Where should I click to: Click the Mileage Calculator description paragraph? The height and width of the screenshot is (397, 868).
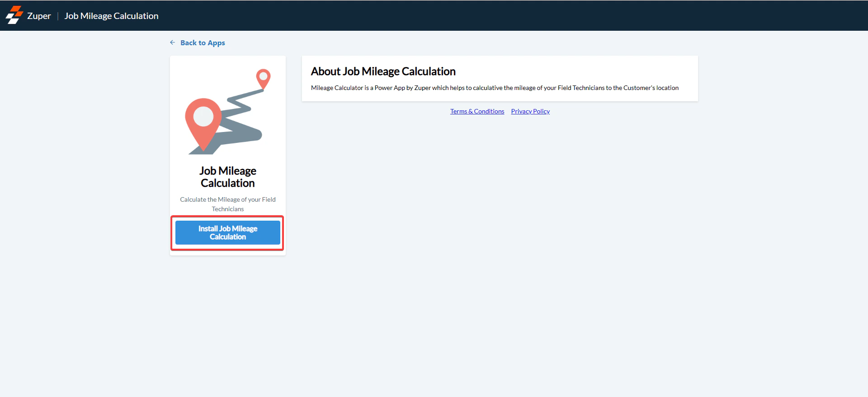click(495, 88)
